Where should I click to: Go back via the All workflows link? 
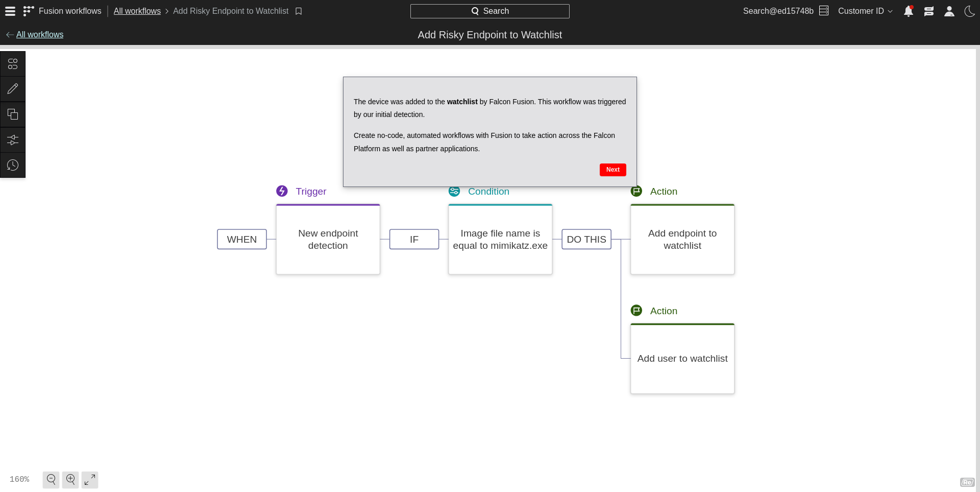[40, 34]
